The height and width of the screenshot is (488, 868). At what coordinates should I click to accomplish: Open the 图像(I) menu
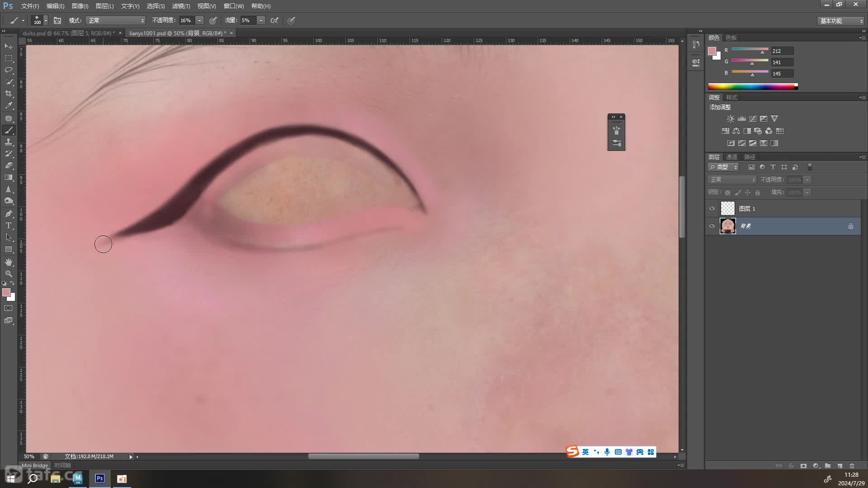pos(80,6)
